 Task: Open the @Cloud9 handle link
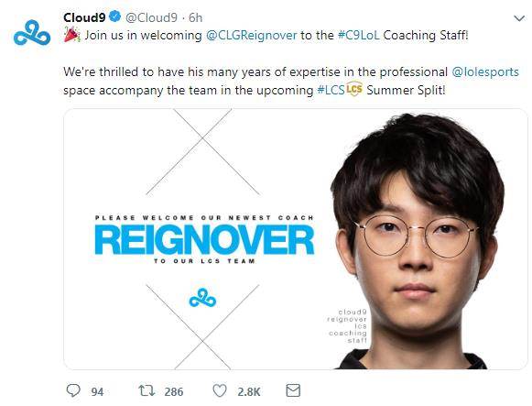tap(151, 17)
